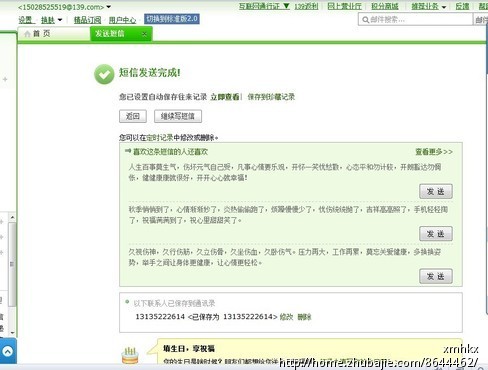Open the 设置 settings link

pos(25,20)
